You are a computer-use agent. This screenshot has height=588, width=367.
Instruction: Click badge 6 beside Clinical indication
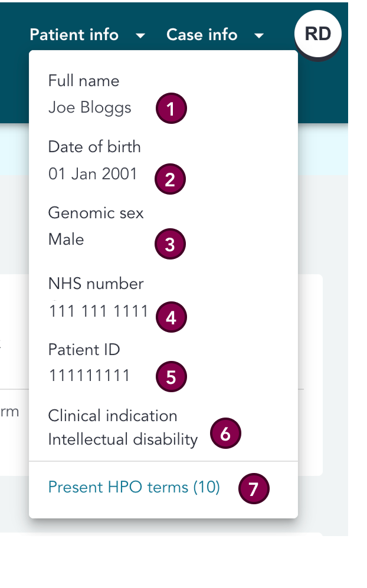tap(225, 433)
